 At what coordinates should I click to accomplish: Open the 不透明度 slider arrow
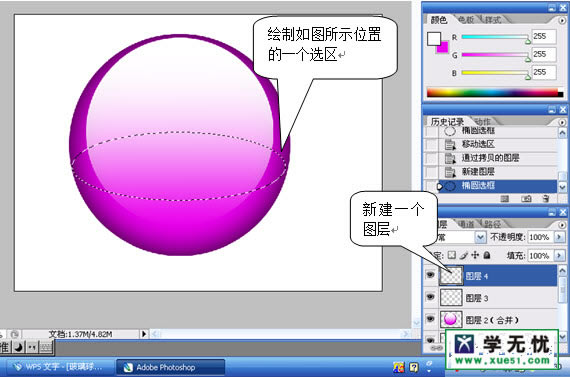click(559, 237)
